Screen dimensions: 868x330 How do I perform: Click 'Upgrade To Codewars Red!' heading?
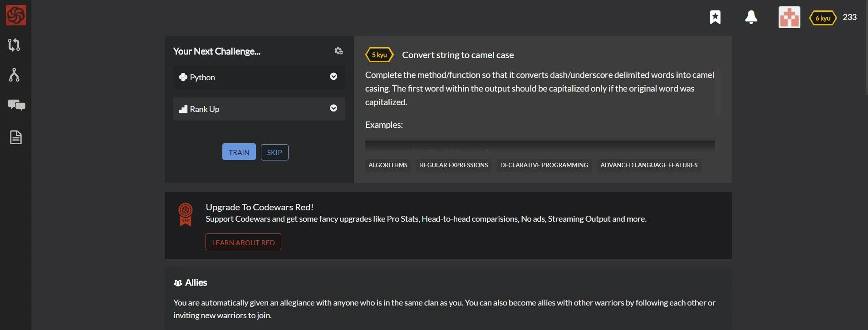coord(260,207)
